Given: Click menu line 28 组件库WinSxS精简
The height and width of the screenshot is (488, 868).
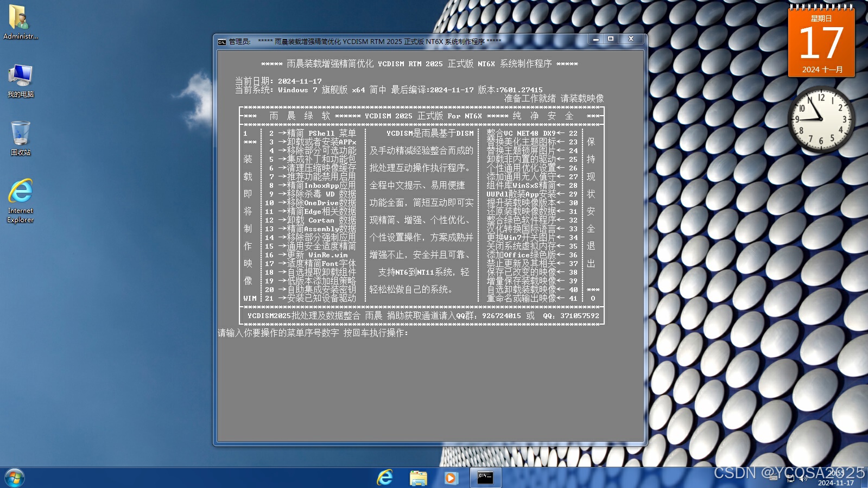Looking at the screenshot, I should [532, 185].
